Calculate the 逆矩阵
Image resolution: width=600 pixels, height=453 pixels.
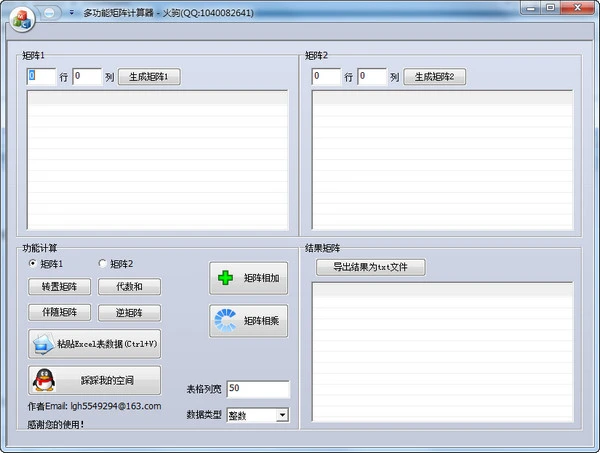pos(129,313)
